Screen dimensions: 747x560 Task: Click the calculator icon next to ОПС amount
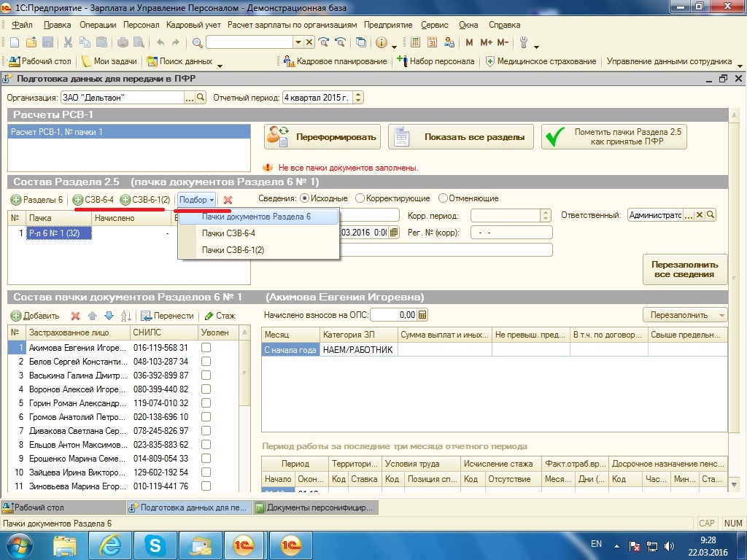tap(422, 315)
